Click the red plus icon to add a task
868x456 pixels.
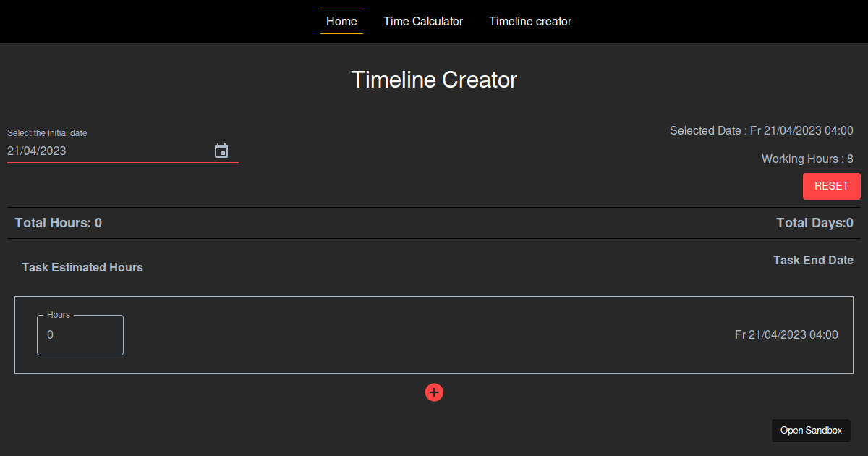point(434,392)
